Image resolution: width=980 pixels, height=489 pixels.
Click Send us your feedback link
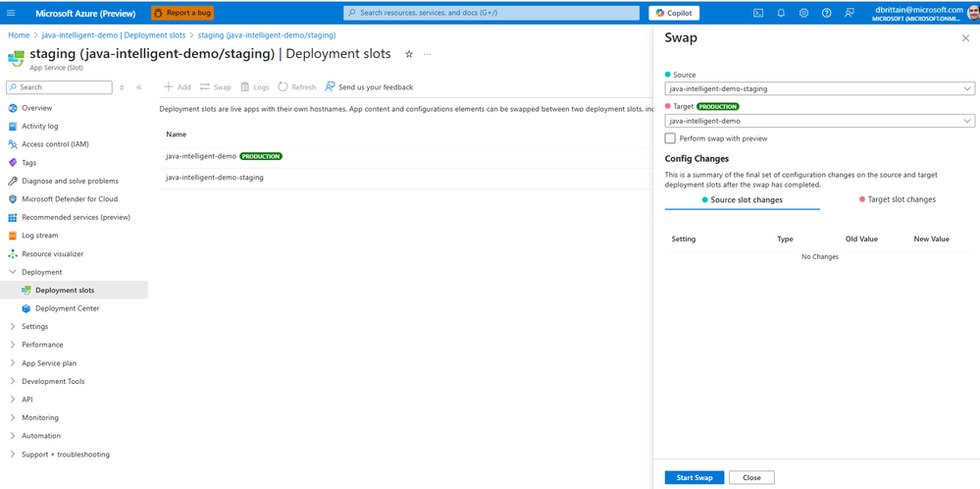(x=370, y=87)
